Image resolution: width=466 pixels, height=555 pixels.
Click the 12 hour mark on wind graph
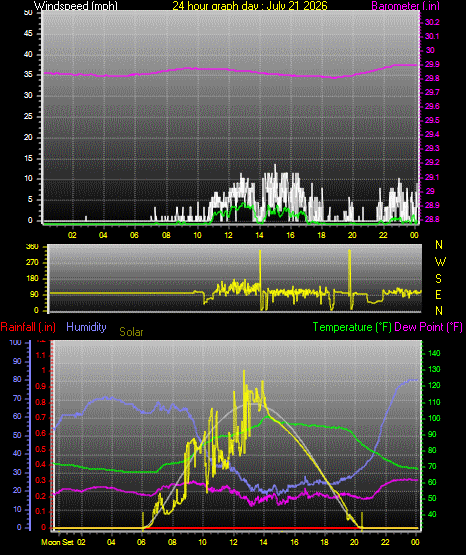[x=228, y=235]
